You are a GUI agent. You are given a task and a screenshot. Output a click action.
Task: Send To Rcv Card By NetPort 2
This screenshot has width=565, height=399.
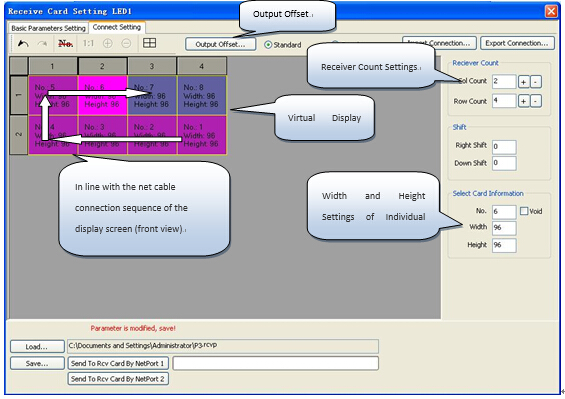coord(118,379)
